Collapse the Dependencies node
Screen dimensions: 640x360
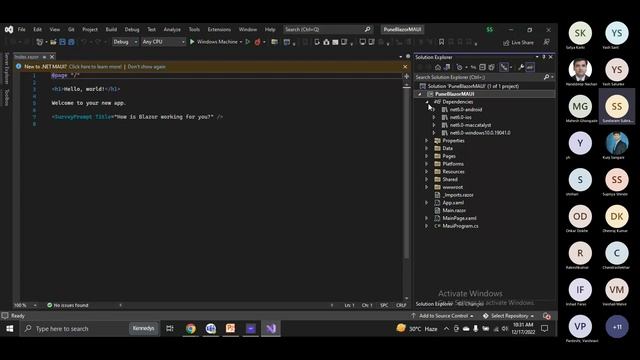(x=427, y=102)
